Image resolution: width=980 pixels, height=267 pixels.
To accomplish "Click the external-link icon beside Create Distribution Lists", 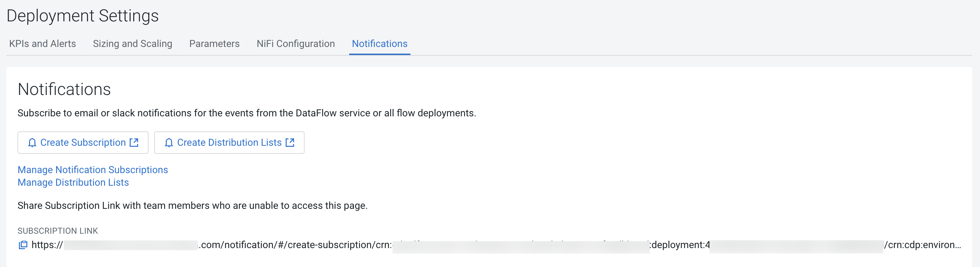I will point(290,143).
